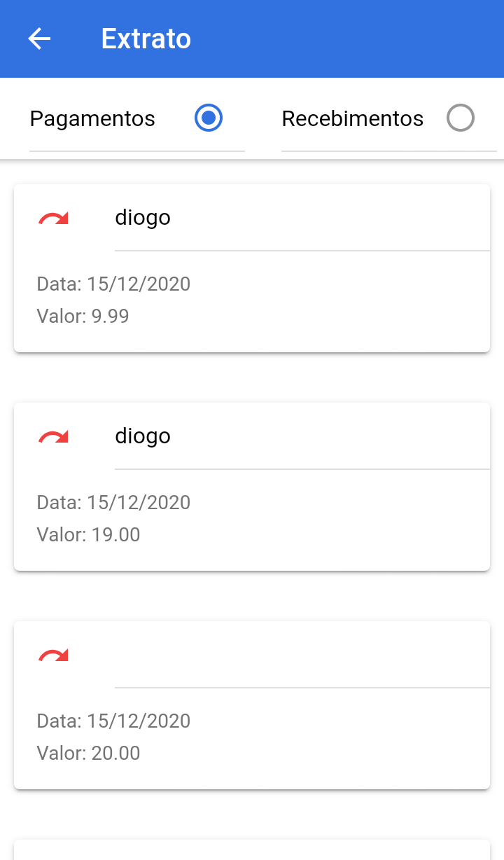Screen dimensions: 504x860
Task: Tap the back arrow icon
Action: coord(39,39)
